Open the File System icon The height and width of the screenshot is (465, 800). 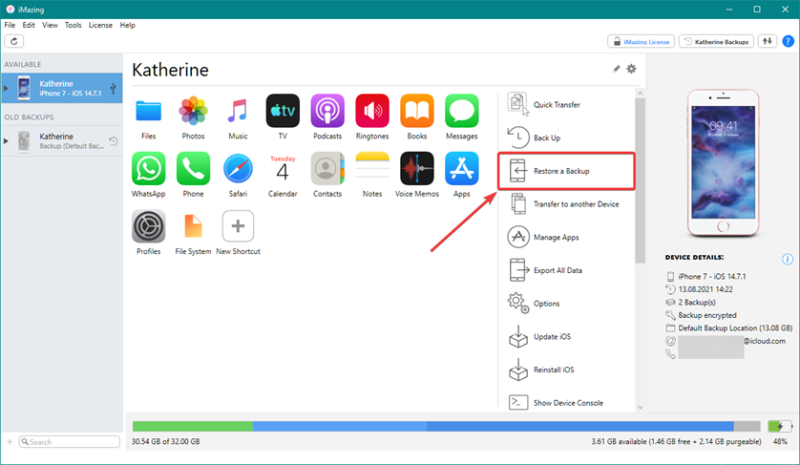point(192,226)
